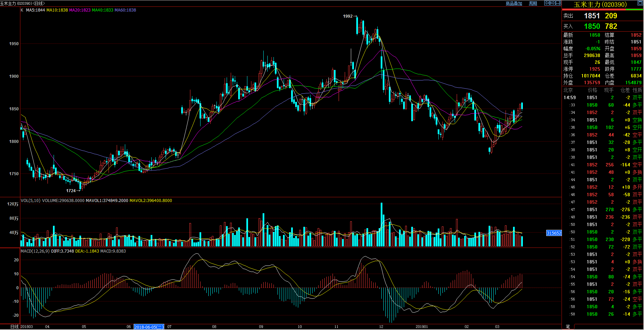Click the 性质 column header
Image resolution: width=644 pixels, height=330 pixels.
point(637,90)
